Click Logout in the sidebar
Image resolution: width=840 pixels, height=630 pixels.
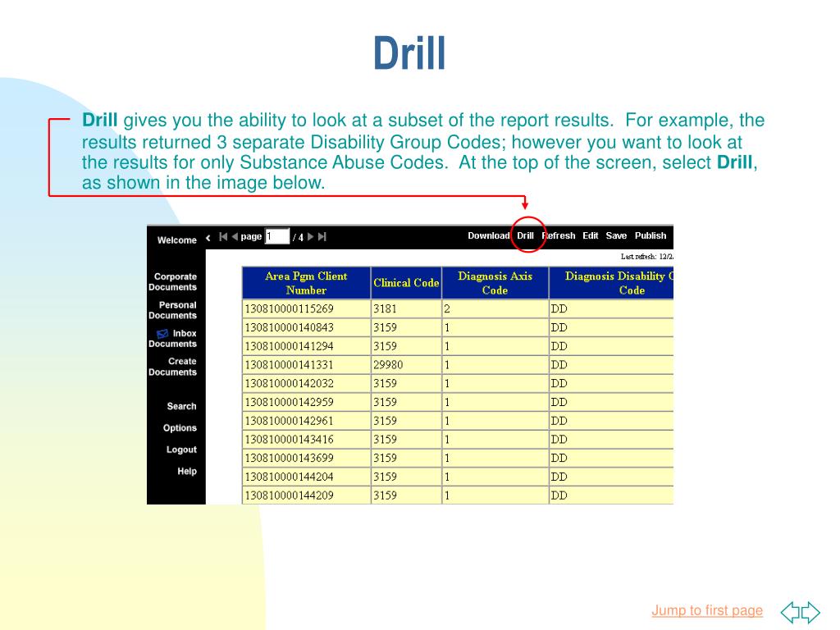click(181, 450)
